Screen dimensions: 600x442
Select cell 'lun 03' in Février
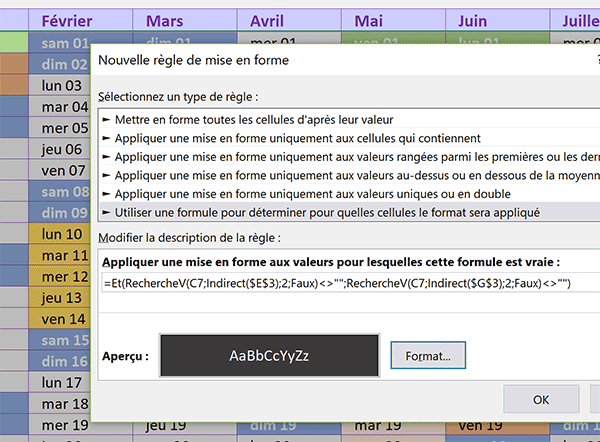[x=60, y=85]
